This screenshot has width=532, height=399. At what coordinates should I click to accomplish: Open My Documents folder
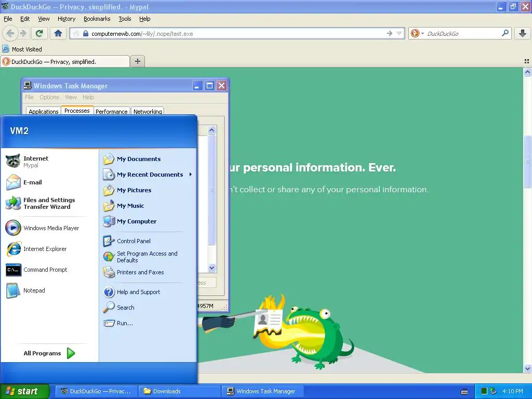148,159
